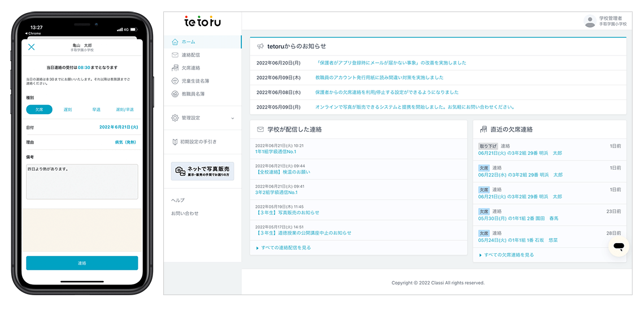Open the date picker showing 2022年6月21日(火)

[117, 128]
